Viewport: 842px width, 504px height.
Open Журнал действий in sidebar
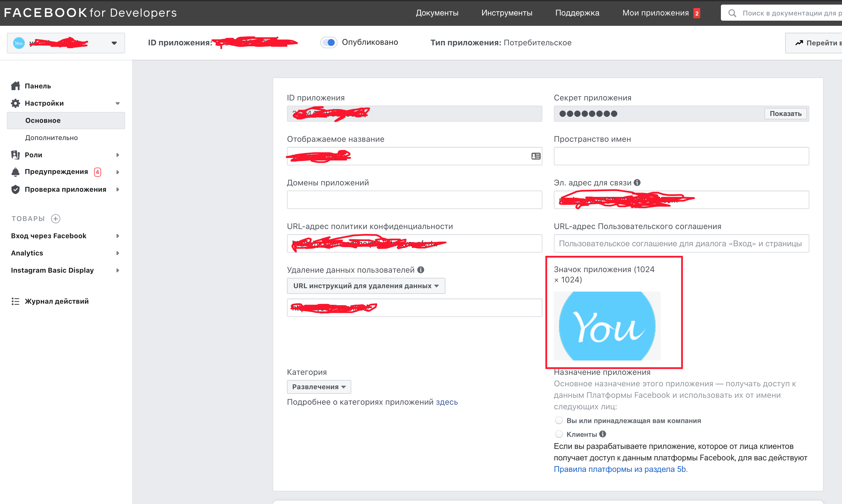[56, 301]
